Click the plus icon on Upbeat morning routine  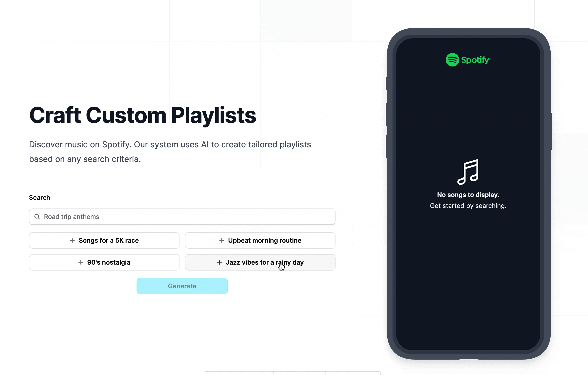221,240
